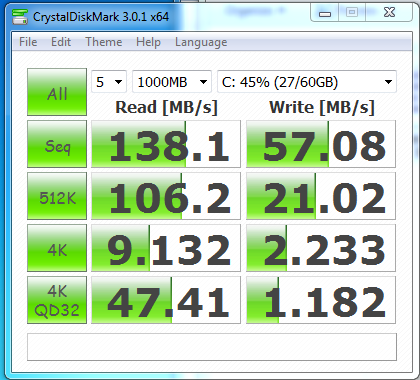Image resolution: width=420 pixels, height=380 pixels.
Task: Open the Theme menu
Action: pyautogui.click(x=104, y=42)
